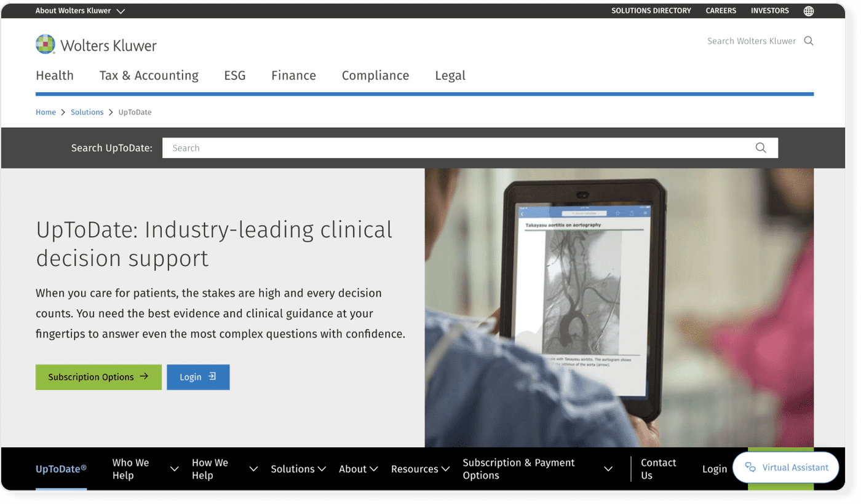Click the Wolters Kluwer logo
The height and width of the screenshot is (504, 861).
coord(96,44)
